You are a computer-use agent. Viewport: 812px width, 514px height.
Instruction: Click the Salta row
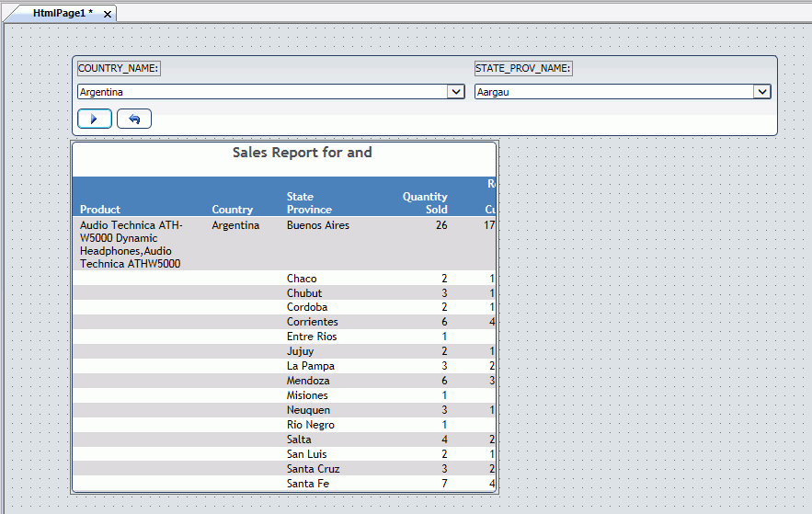(284, 440)
